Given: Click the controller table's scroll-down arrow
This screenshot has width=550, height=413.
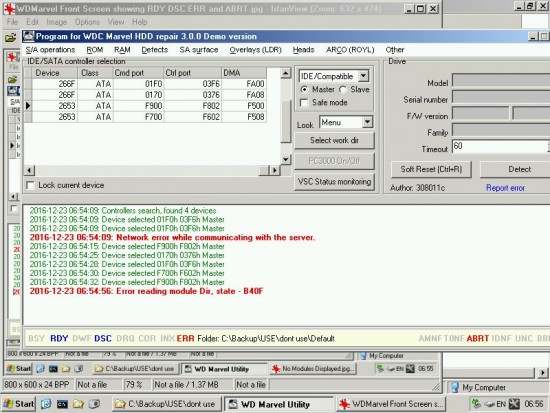Looking at the screenshot, I should (286, 159).
